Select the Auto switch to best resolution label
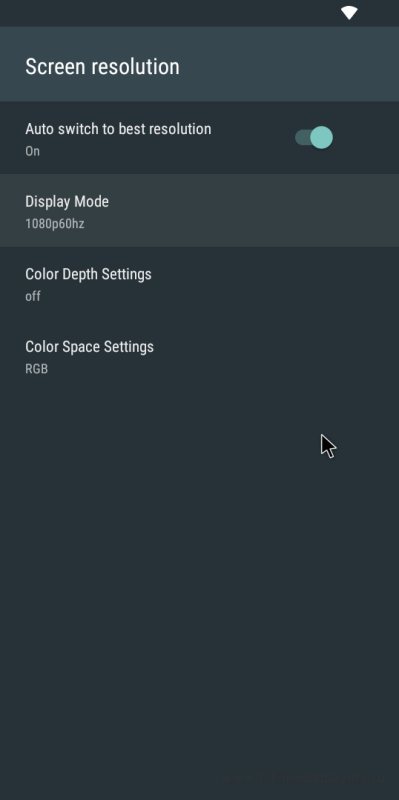Screen dimensions: 399x800 pos(118,129)
